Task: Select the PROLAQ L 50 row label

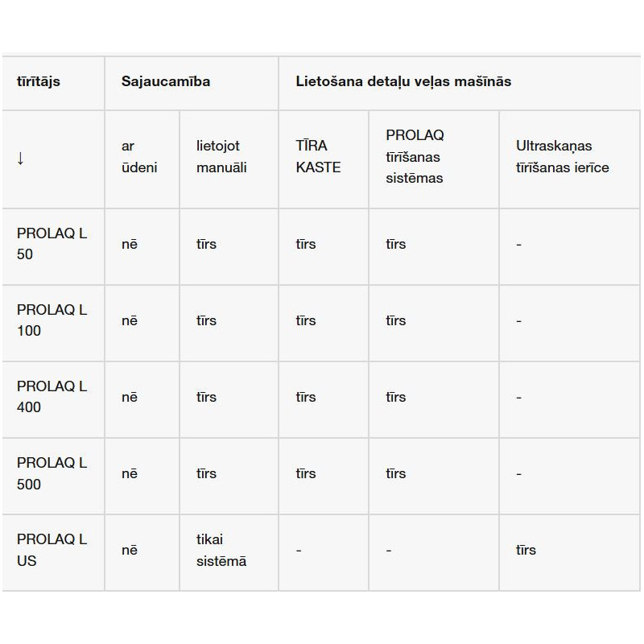Action: (x=52, y=244)
